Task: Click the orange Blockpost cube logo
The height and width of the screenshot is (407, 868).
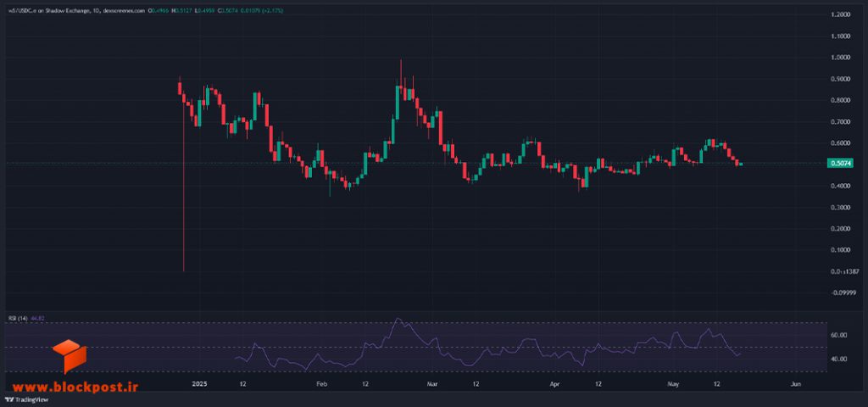Action: [70, 356]
